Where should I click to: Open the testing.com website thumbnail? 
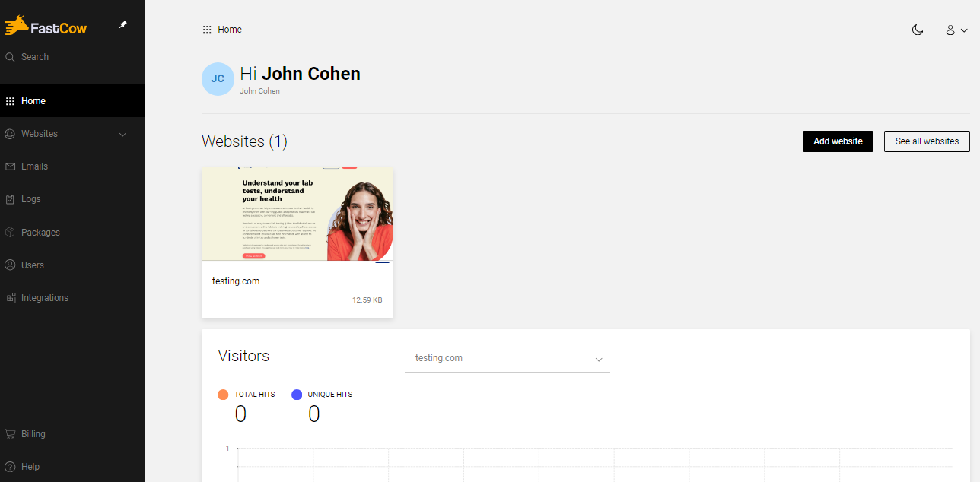click(x=297, y=214)
